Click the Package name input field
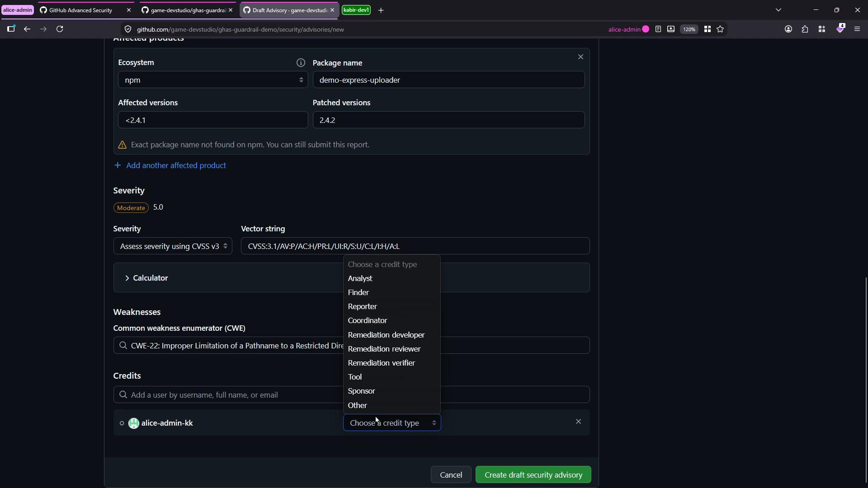The image size is (868, 488). pyautogui.click(x=448, y=80)
